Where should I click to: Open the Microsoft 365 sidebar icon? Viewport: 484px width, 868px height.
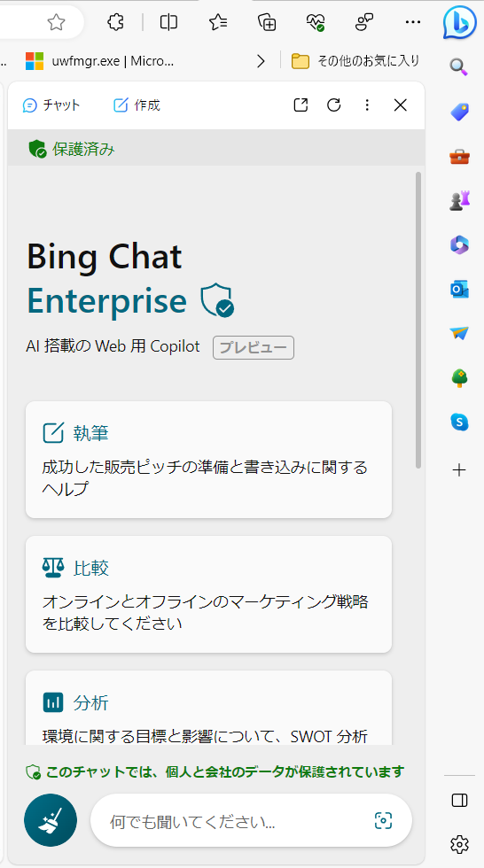pos(459,244)
